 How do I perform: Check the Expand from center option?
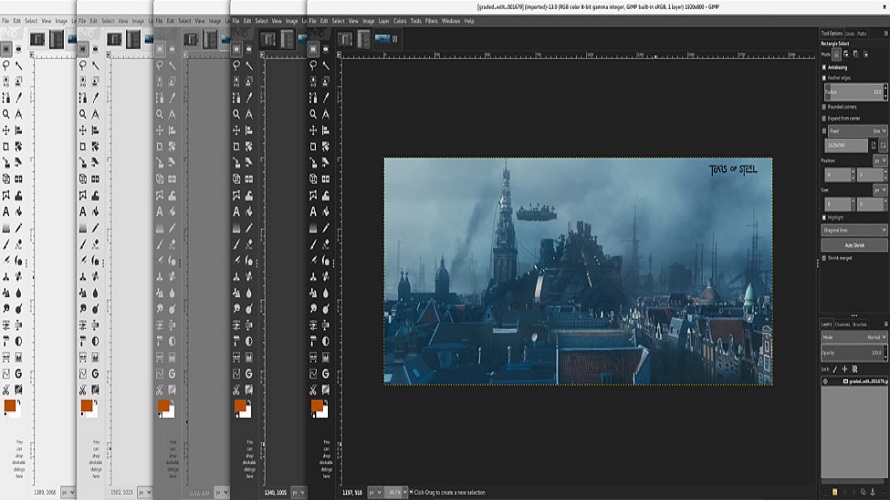825,118
